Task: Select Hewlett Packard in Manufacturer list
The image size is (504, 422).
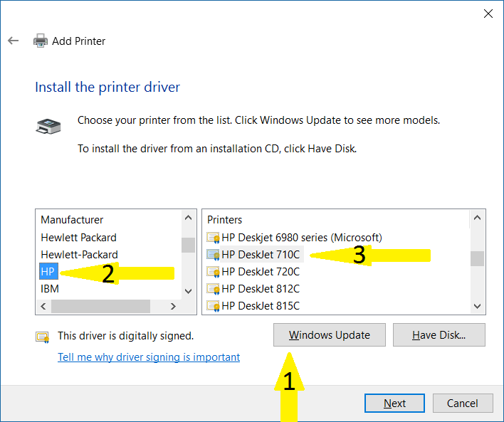Action: tap(78, 237)
